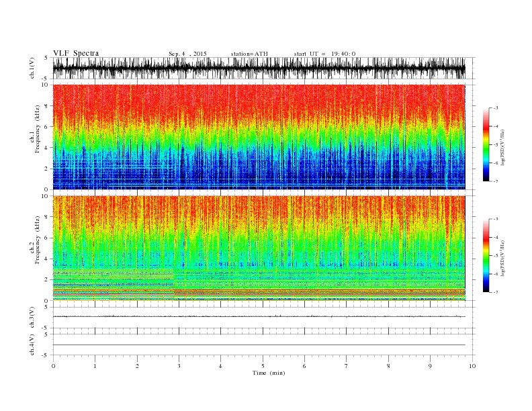This screenshot has height=411, width=532.
Task: Click the ch.1 spectrogram color bar
Action: pyautogui.click(x=486, y=145)
